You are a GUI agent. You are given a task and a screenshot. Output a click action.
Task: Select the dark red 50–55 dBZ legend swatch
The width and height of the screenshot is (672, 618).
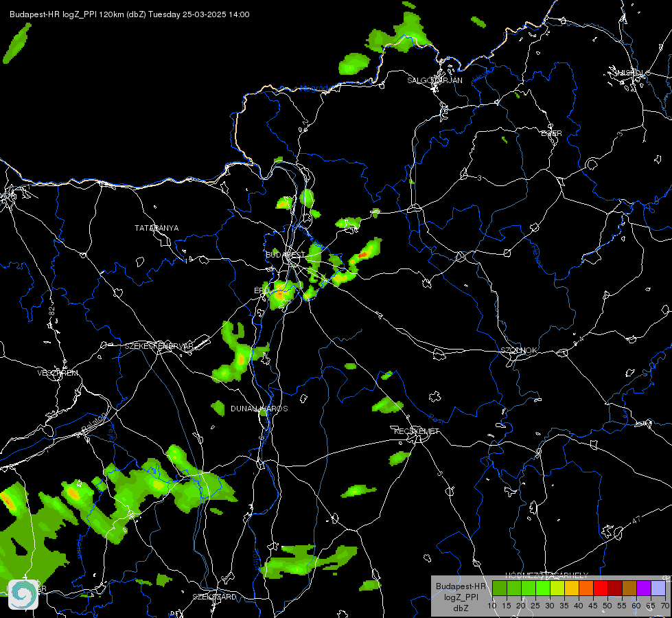[x=615, y=588]
